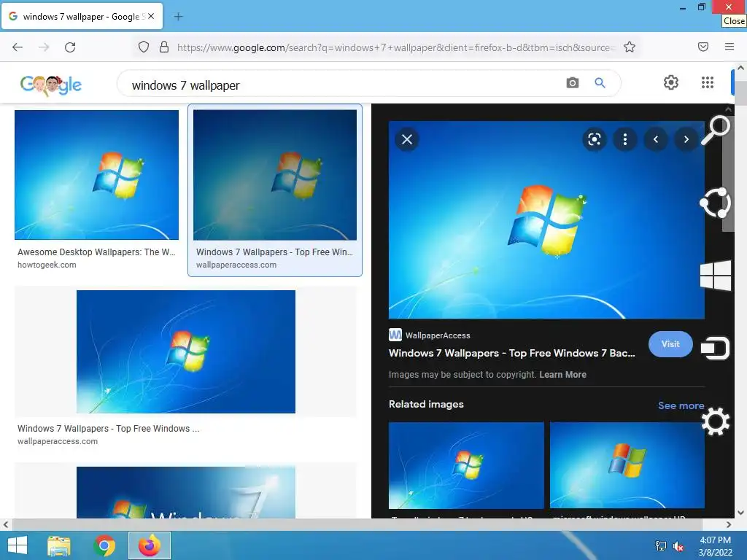
Task: Open Google quick settings gear
Action: 671,82
